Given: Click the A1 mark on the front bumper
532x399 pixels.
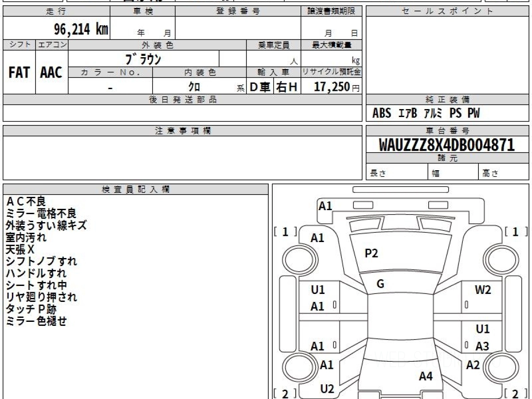Looking at the screenshot, I should coord(325,206).
